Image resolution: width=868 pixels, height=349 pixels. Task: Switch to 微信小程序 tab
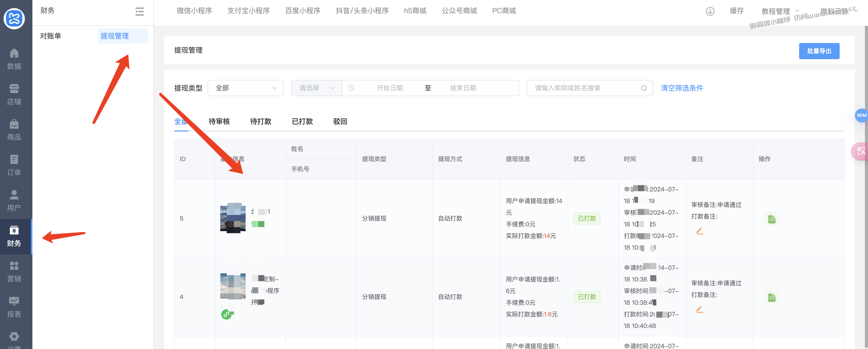(194, 11)
